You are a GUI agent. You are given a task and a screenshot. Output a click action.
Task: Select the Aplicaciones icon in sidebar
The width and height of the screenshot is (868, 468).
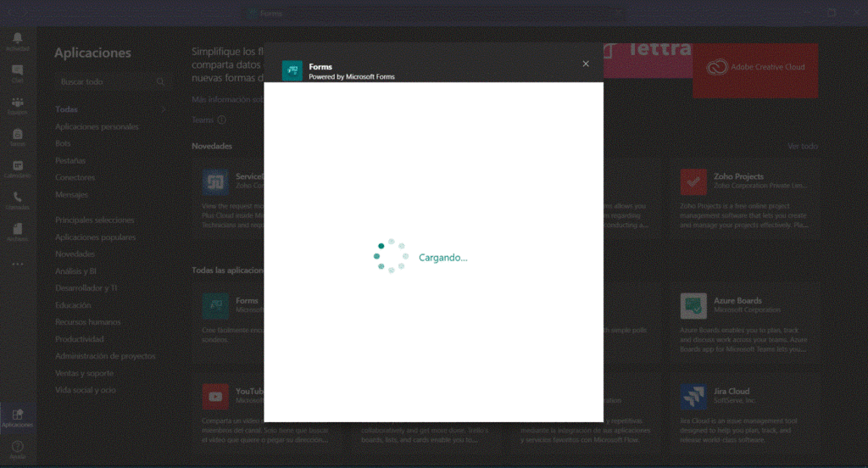[17, 416]
